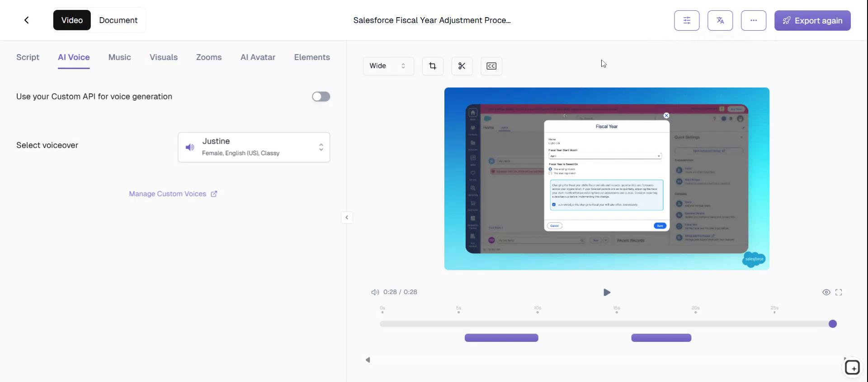Screen dimensions: 868x382
Task: Open the settings sliders icon in the header
Action: (687, 20)
